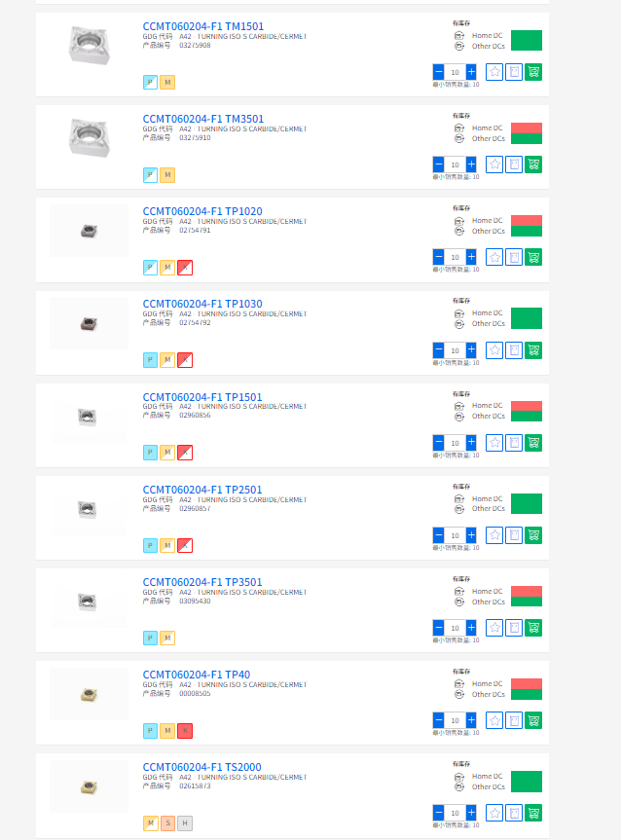The image size is (621, 840).
Task: Click the CCMT060204-F1 TM3501 title link
Action: (x=202, y=119)
